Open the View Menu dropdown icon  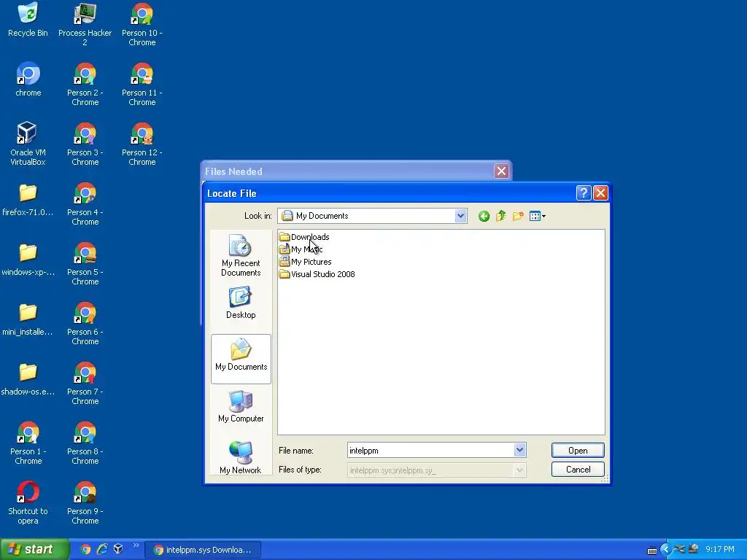(x=538, y=216)
